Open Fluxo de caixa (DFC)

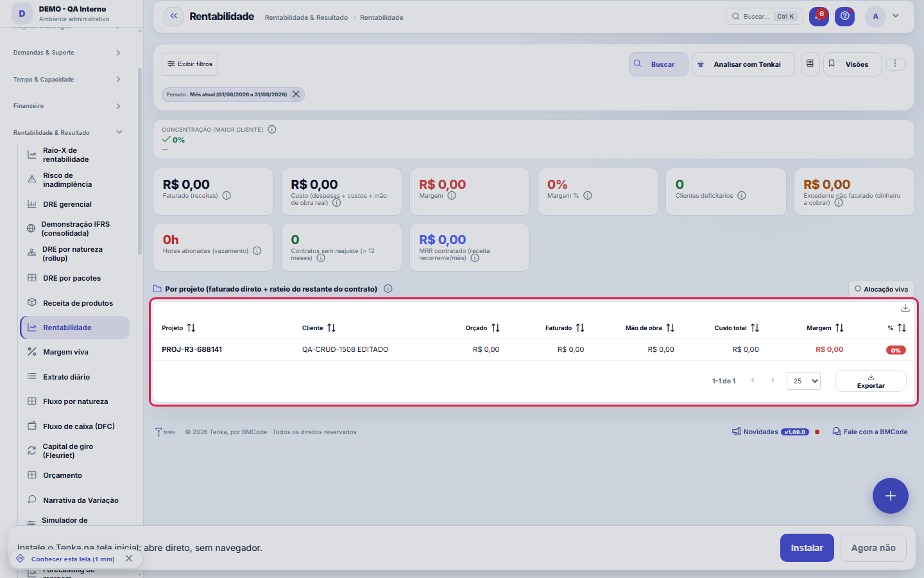click(x=74, y=426)
